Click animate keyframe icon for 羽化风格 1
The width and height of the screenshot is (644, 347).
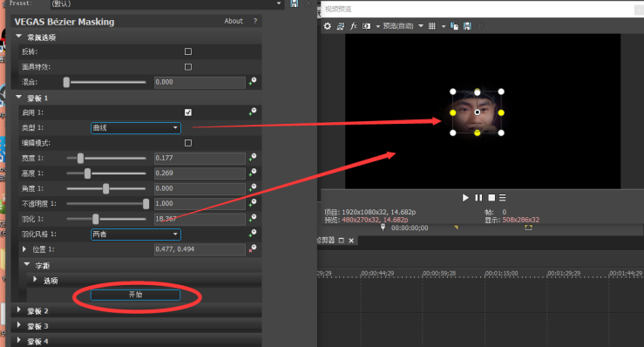[x=253, y=234]
